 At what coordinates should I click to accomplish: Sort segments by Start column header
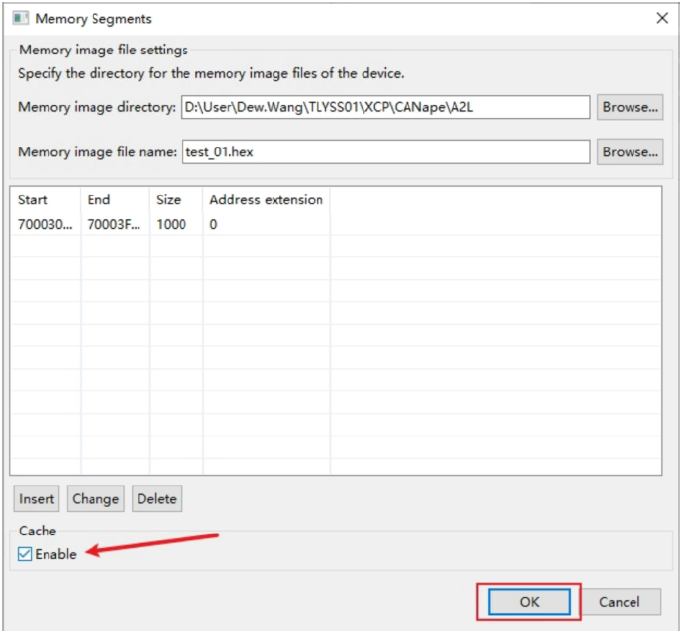coord(46,200)
